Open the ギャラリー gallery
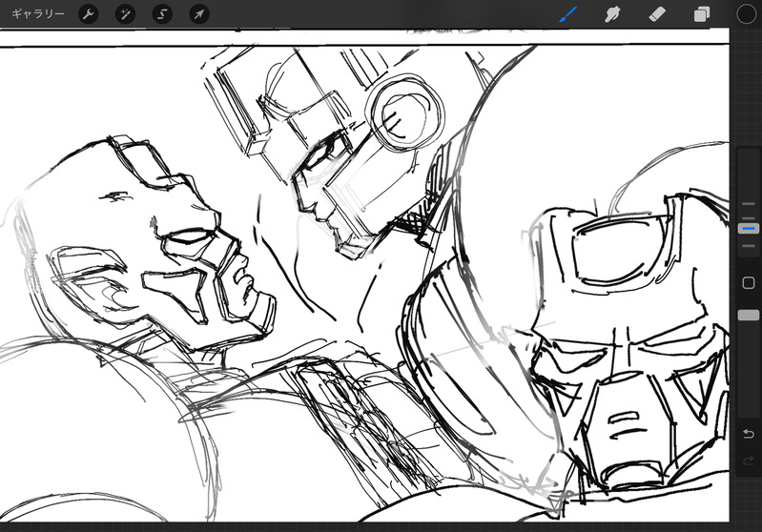Screen dimensions: 762x532 tap(38, 14)
